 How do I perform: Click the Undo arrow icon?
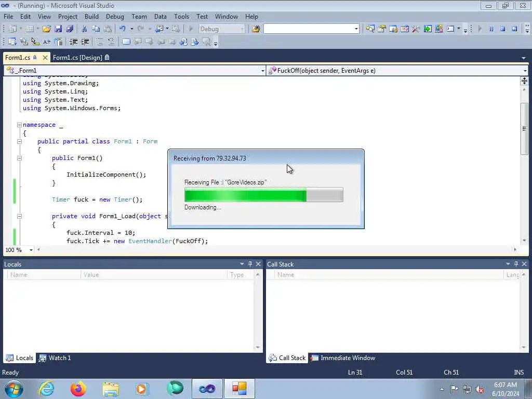(x=122, y=29)
